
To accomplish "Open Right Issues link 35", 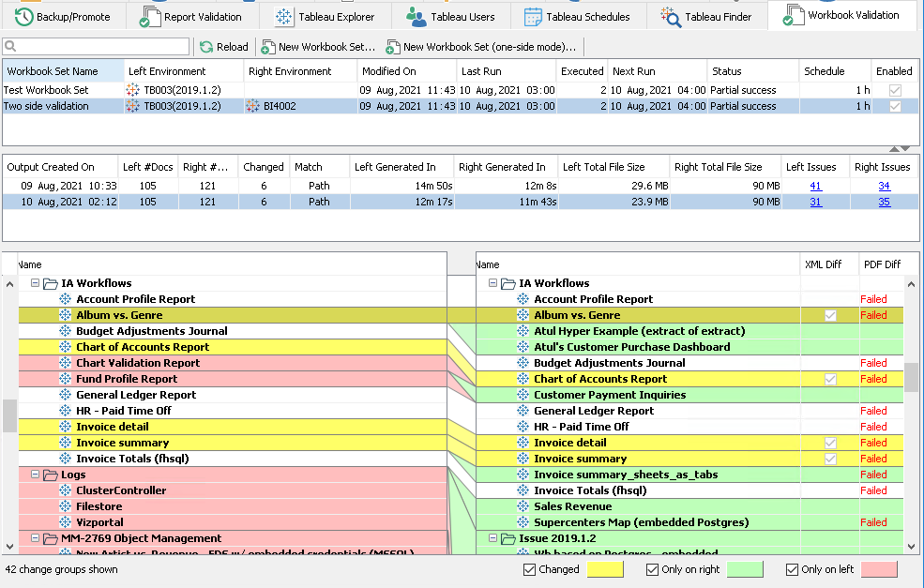I will [x=884, y=202].
